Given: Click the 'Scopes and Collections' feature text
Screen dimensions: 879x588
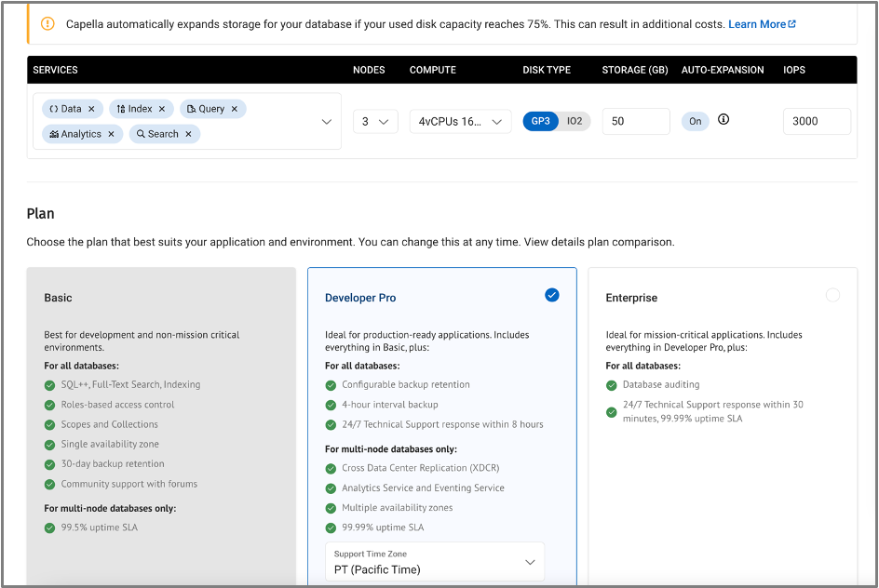Looking at the screenshot, I should point(109,424).
